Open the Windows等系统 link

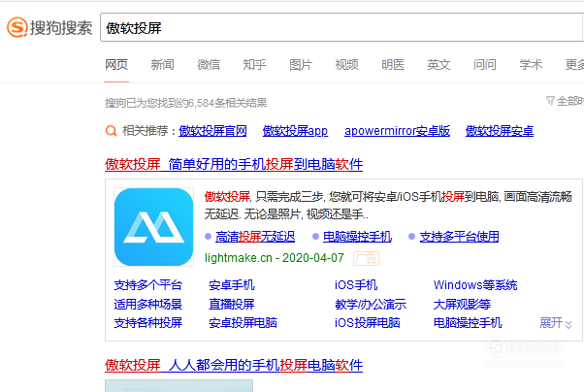(475, 285)
